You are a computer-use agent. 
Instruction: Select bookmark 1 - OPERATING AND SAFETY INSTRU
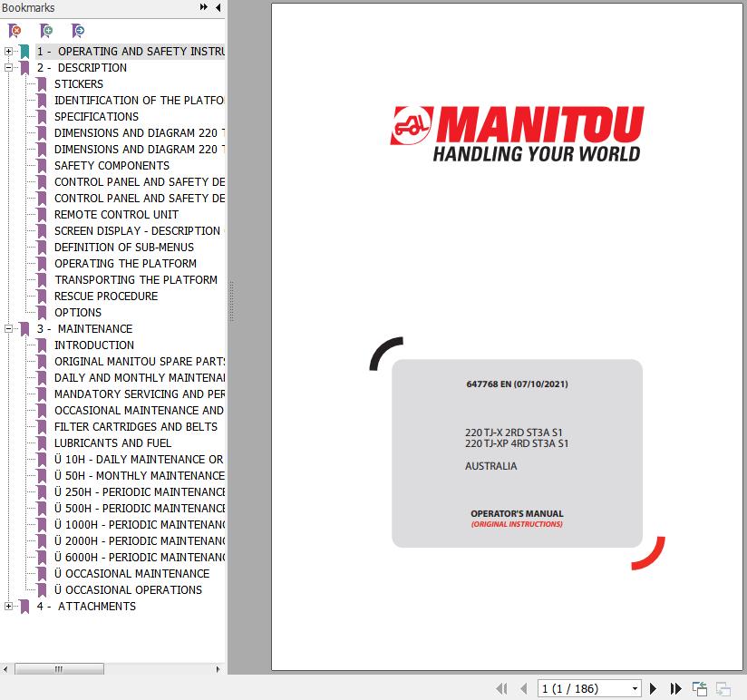pyautogui.click(x=131, y=51)
